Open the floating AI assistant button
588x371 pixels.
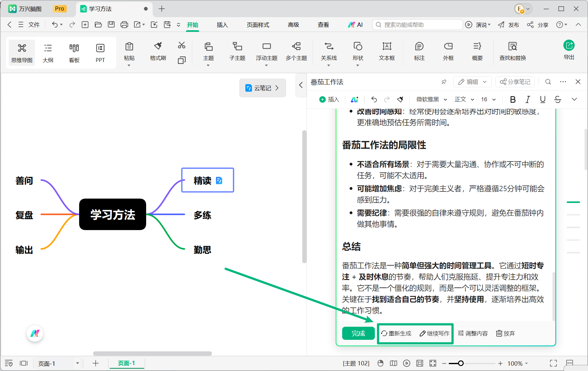coord(35,333)
